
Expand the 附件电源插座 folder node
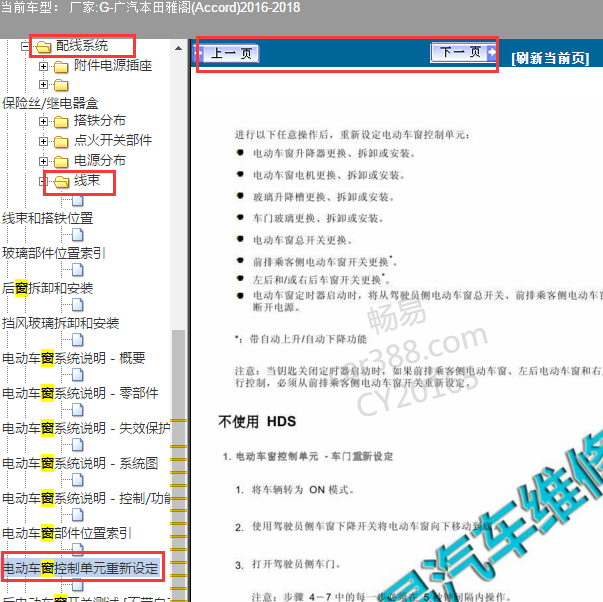[43, 67]
